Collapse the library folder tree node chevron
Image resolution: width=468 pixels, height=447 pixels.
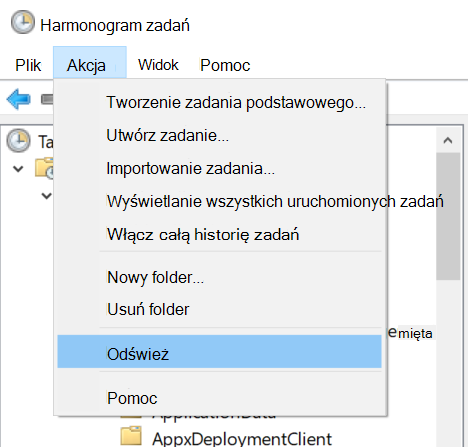tap(18, 169)
